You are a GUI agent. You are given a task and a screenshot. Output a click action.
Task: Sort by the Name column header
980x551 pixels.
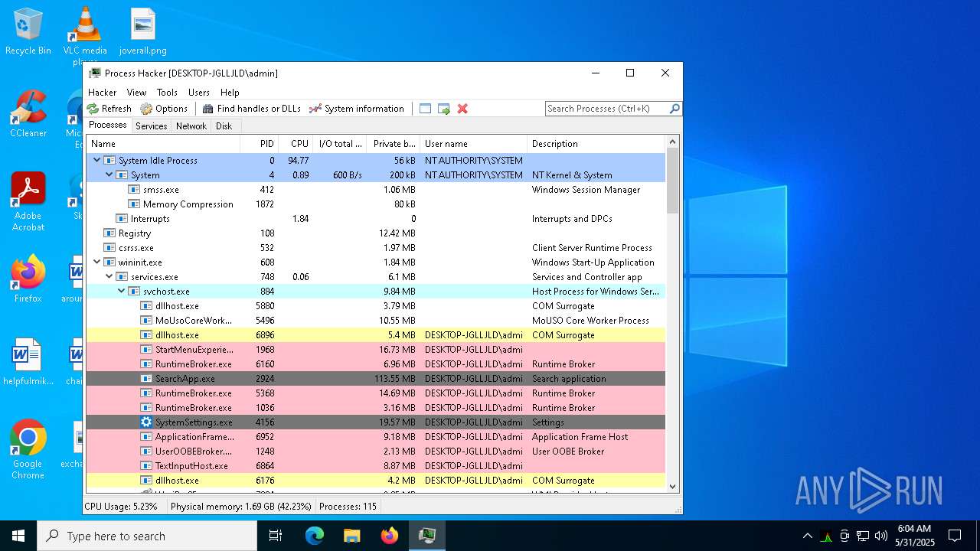[163, 144]
